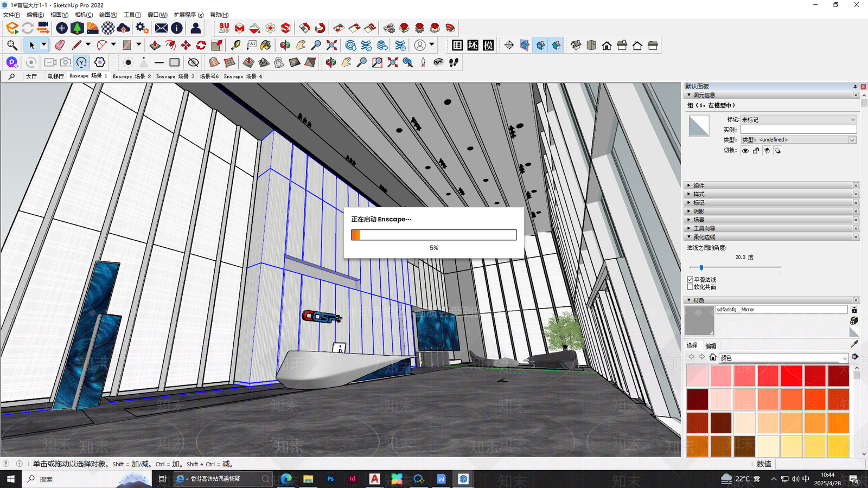Open Photoshop from the taskbar
868x488 pixels.
pyautogui.click(x=330, y=479)
